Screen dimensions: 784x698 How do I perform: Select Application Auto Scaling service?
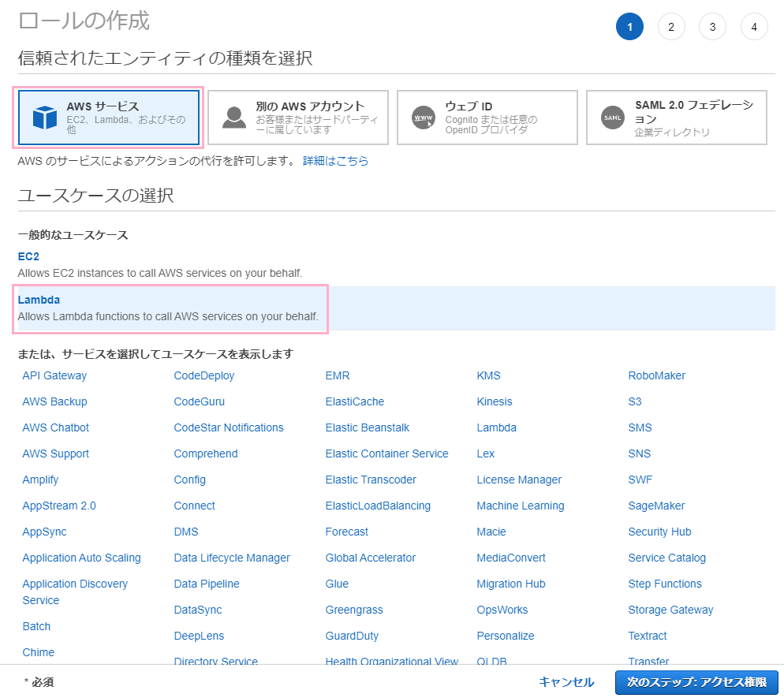pos(81,558)
